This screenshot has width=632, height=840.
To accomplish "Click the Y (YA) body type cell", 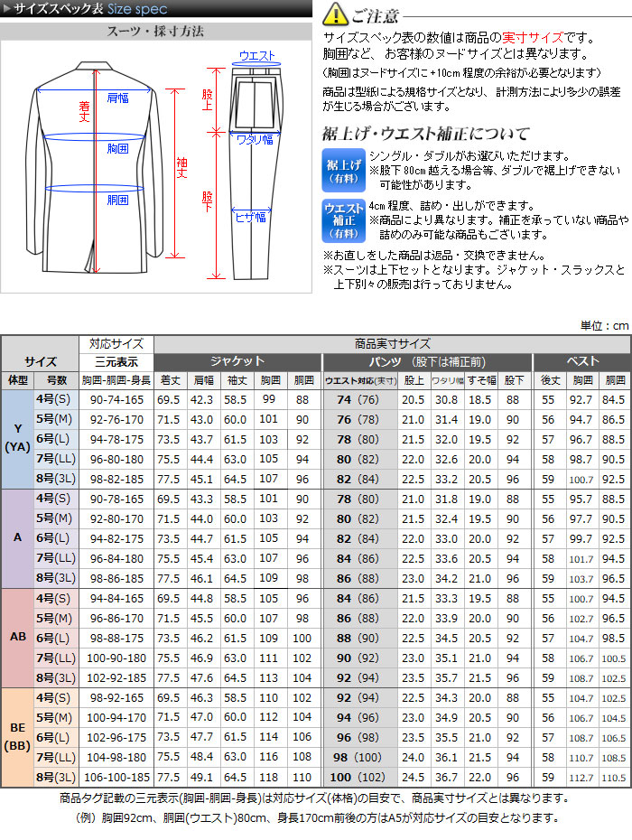I will tap(17, 440).
